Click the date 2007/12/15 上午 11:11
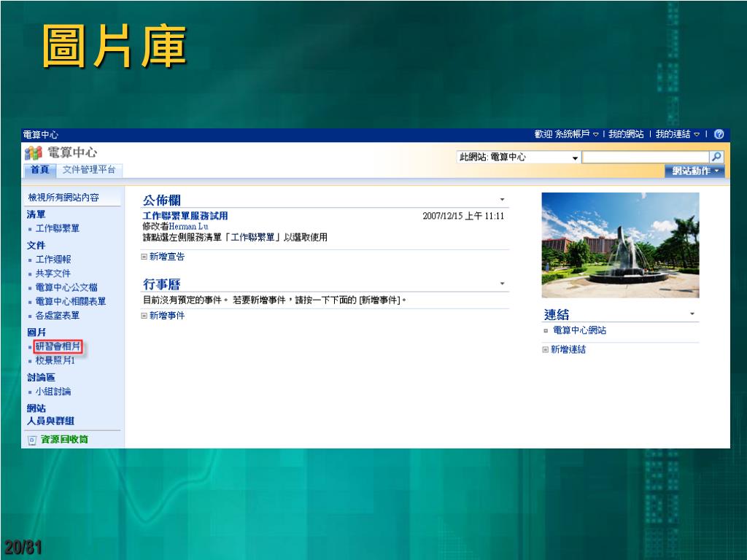This screenshot has width=747, height=560. tap(463, 216)
